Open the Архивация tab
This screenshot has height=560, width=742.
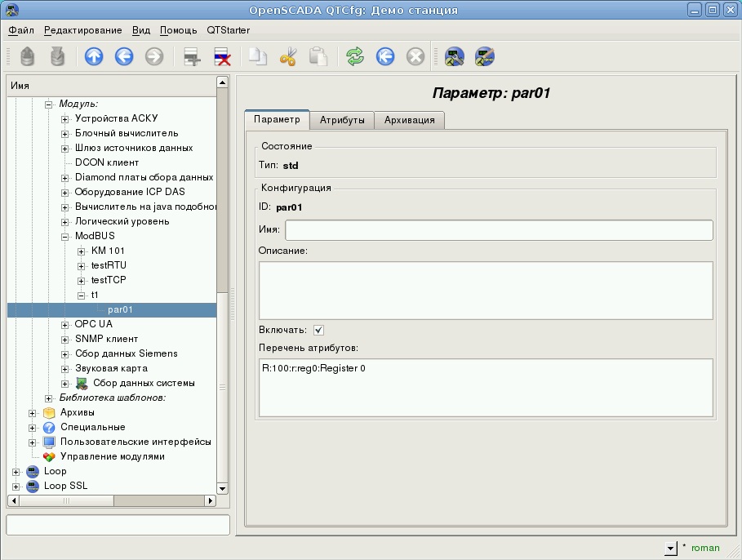click(410, 120)
